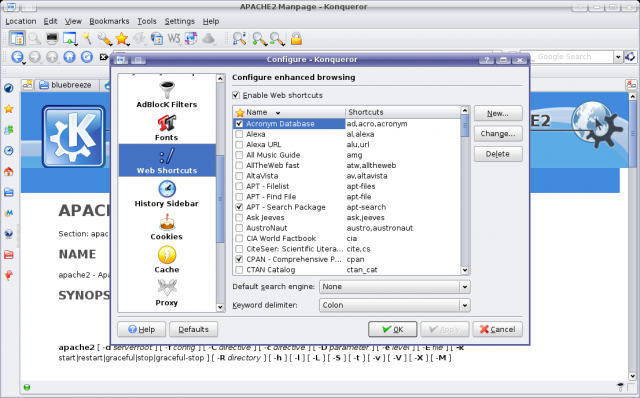Uncheck APT - Search Package checkbox
Screen dimensions: 640x398
point(239,207)
